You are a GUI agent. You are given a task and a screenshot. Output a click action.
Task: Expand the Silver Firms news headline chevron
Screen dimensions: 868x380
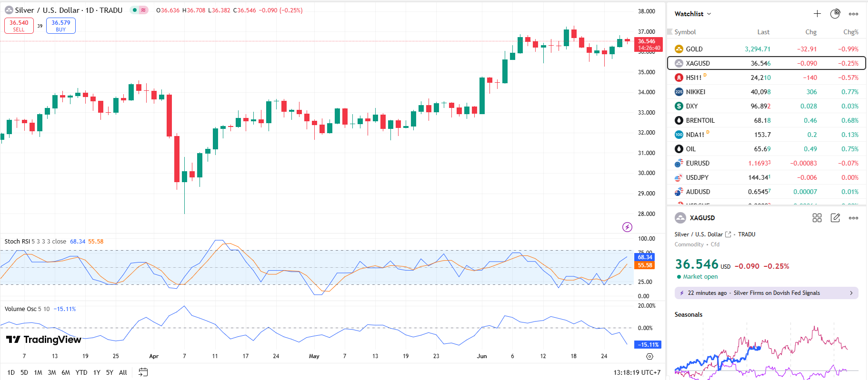pos(851,293)
